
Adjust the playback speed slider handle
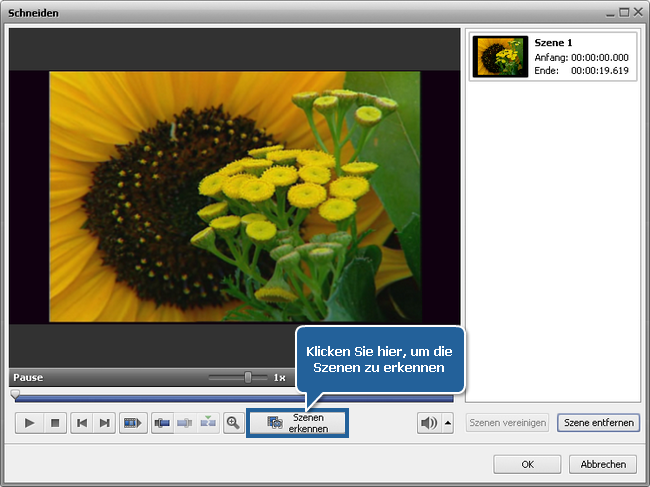[x=248, y=378]
